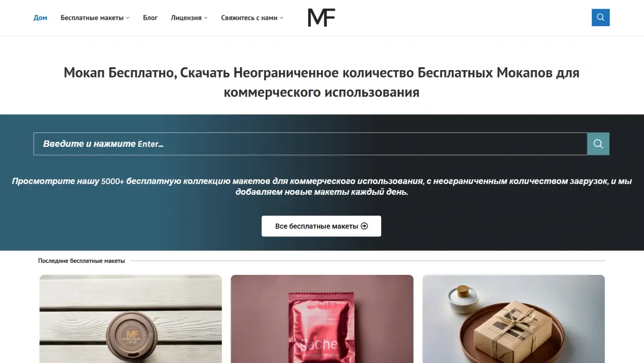
Task: Click the 5000+ collection description text
Action: (x=322, y=187)
